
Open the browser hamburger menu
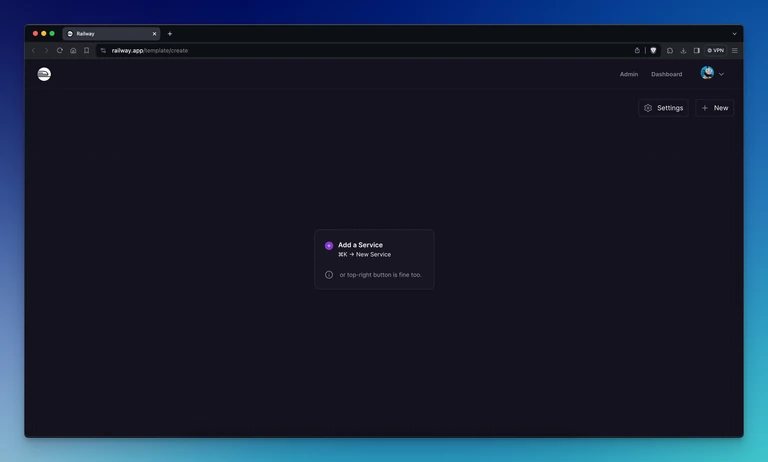click(x=734, y=50)
